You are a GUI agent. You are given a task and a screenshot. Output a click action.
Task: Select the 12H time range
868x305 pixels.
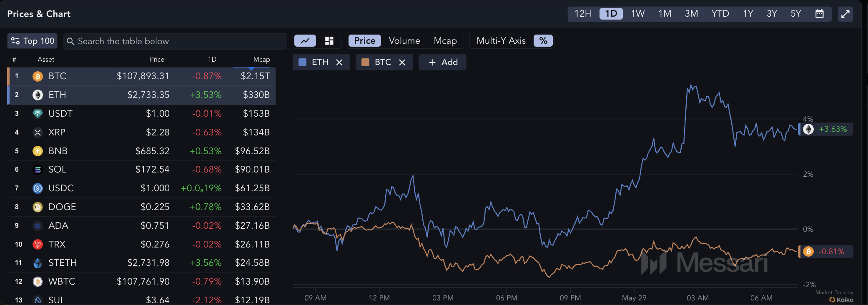tap(583, 14)
